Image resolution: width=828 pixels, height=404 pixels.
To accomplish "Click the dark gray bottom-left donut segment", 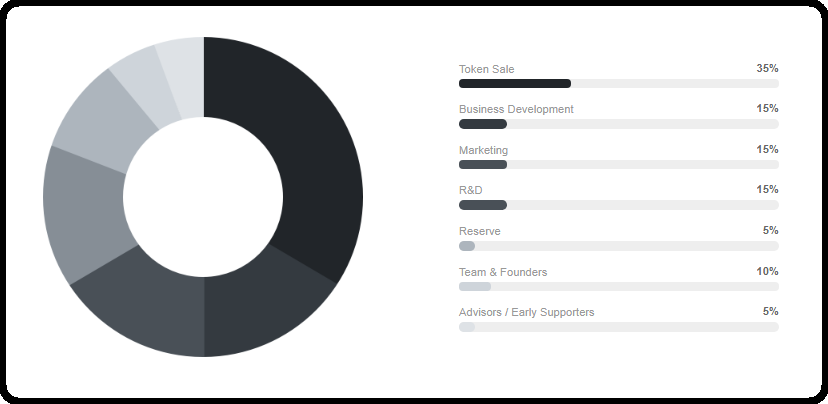I will coord(135,305).
